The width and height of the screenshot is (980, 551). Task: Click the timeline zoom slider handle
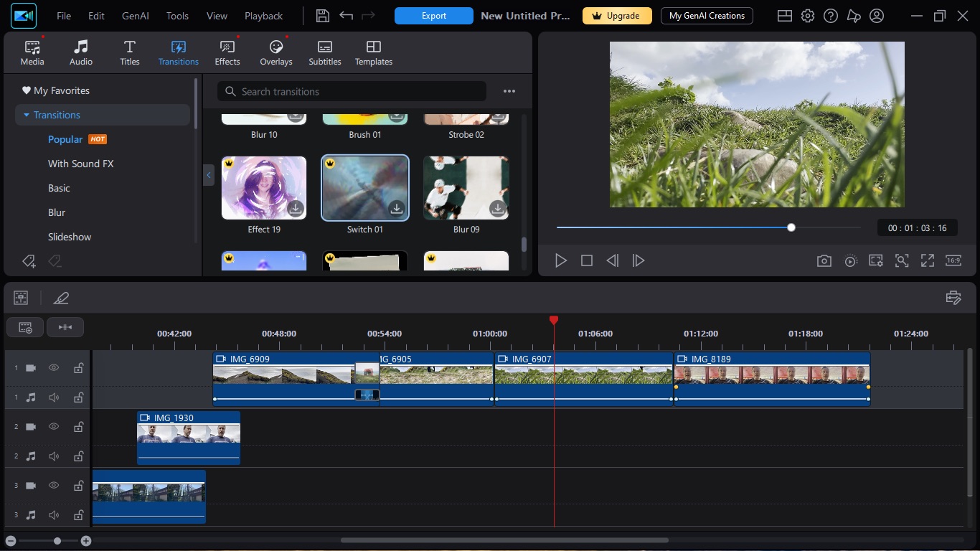(57, 541)
